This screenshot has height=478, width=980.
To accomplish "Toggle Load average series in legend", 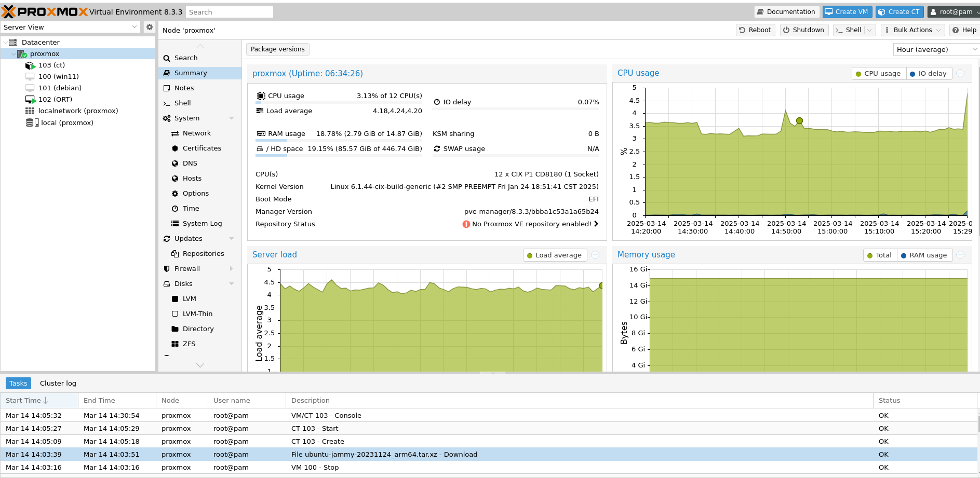I will click(555, 255).
